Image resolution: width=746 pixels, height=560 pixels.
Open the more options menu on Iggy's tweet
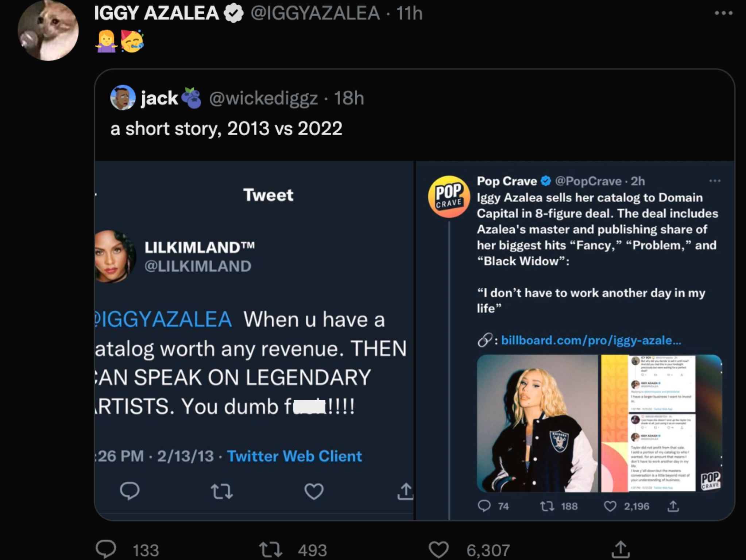(x=723, y=12)
